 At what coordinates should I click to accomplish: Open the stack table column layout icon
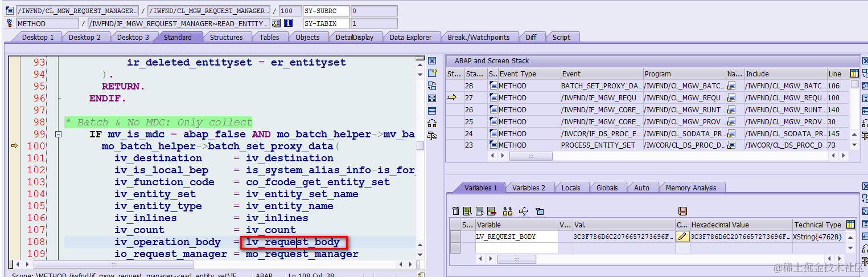(854, 74)
